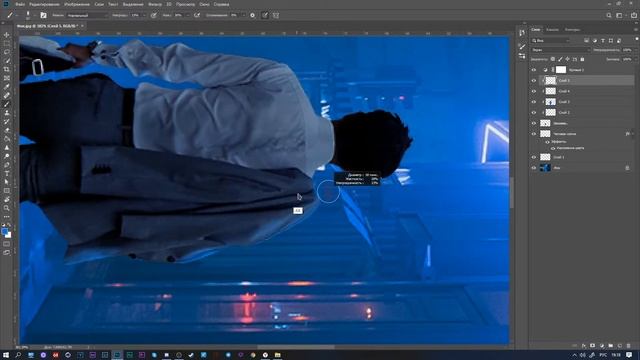
Task: Toggle pressure for opacity in options bar
Action: coord(154,15)
